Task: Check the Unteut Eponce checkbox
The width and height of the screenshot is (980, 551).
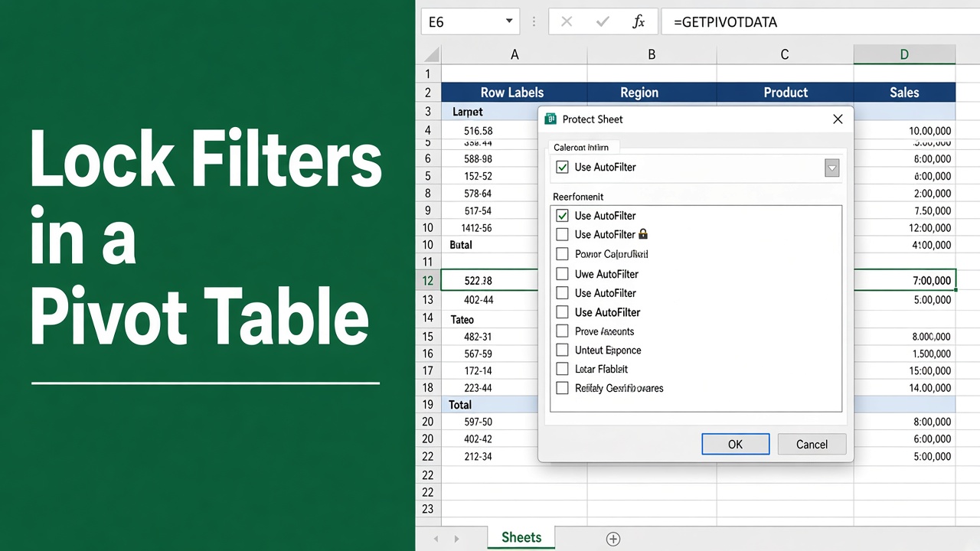Action: [x=563, y=350]
